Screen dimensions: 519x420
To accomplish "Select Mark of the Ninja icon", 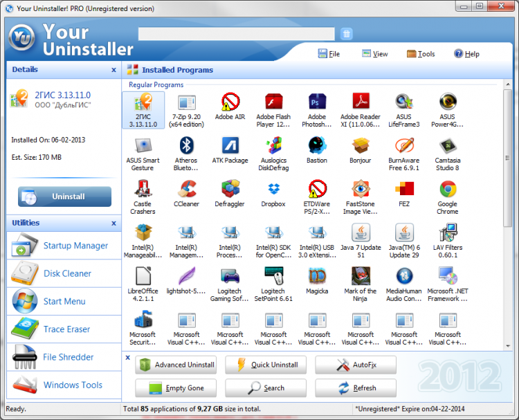I will coord(361,276).
